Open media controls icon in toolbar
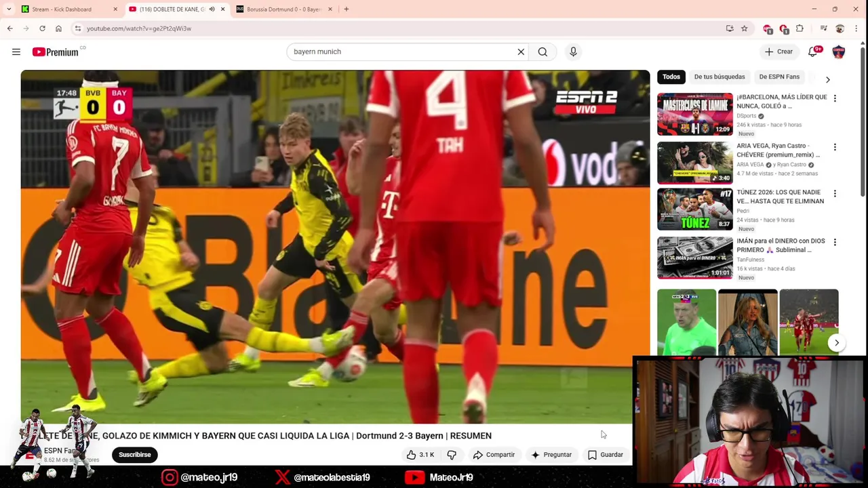The width and height of the screenshot is (868, 488). [x=823, y=28]
